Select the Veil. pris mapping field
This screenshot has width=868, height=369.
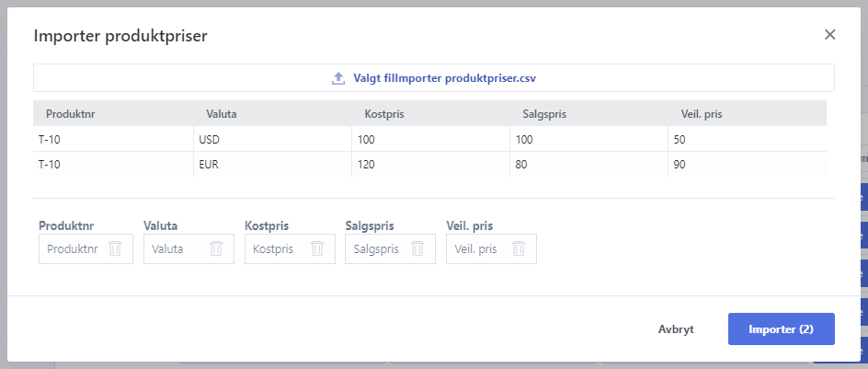[x=492, y=248]
